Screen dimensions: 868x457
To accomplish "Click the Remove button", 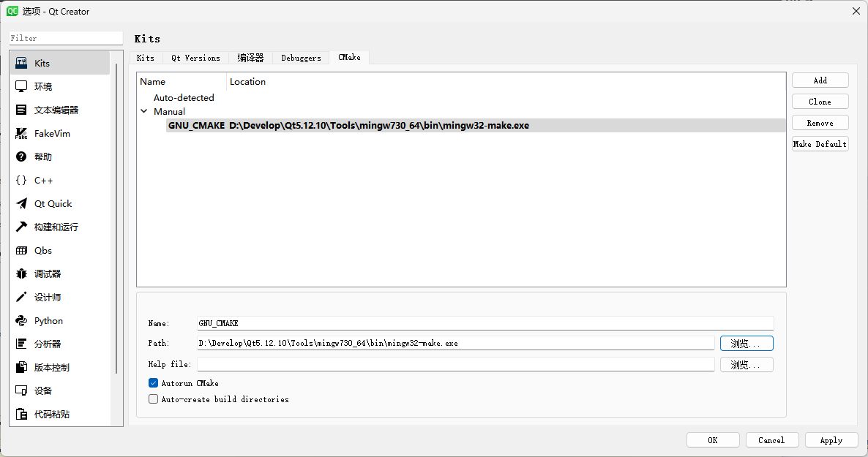I will tap(820, 123).
